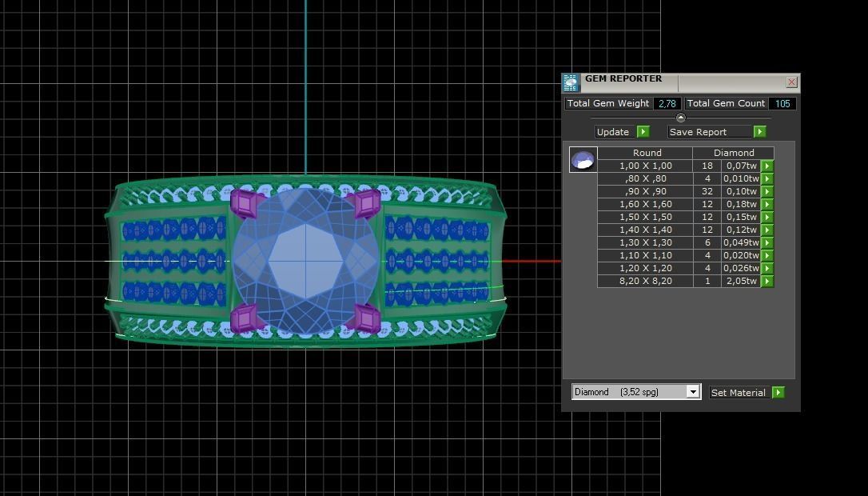Screen dimensions: 868x496
Task: Click the Total Gem Count value 105
Action: click(x=782, y=104)
